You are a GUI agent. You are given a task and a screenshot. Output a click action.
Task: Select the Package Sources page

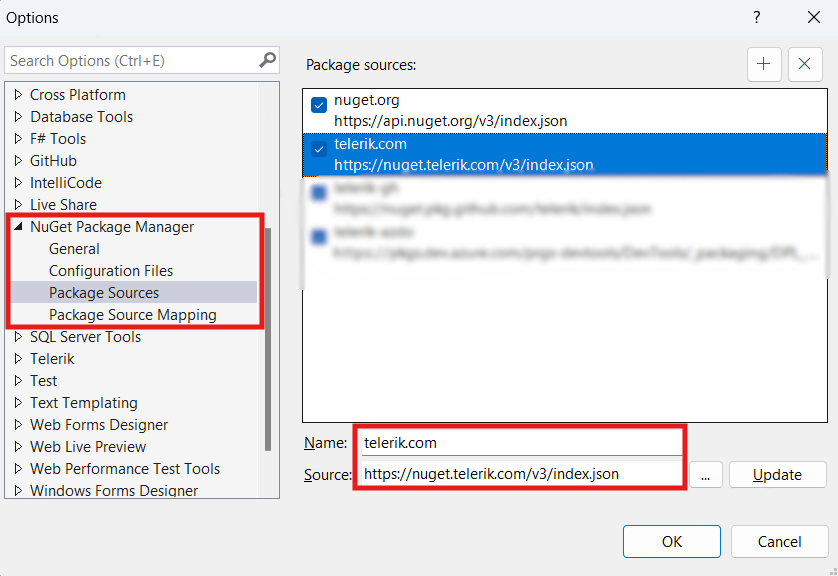tap(104, 293)
